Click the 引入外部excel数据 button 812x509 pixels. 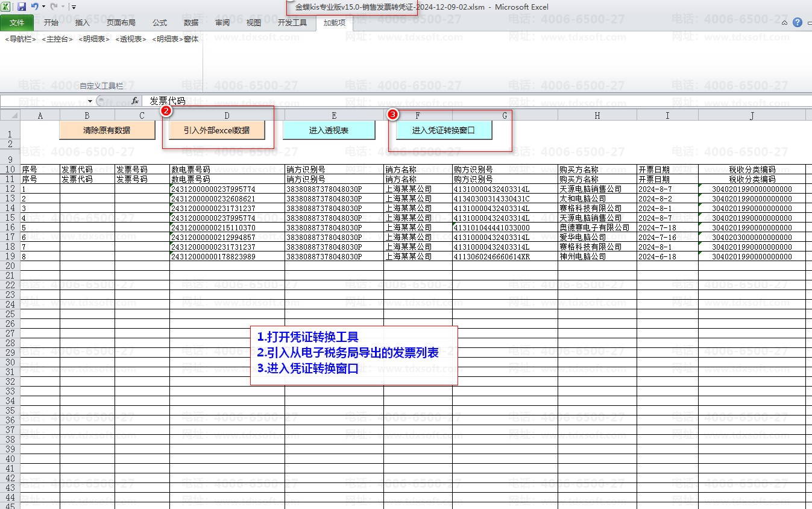click(216, 130)
